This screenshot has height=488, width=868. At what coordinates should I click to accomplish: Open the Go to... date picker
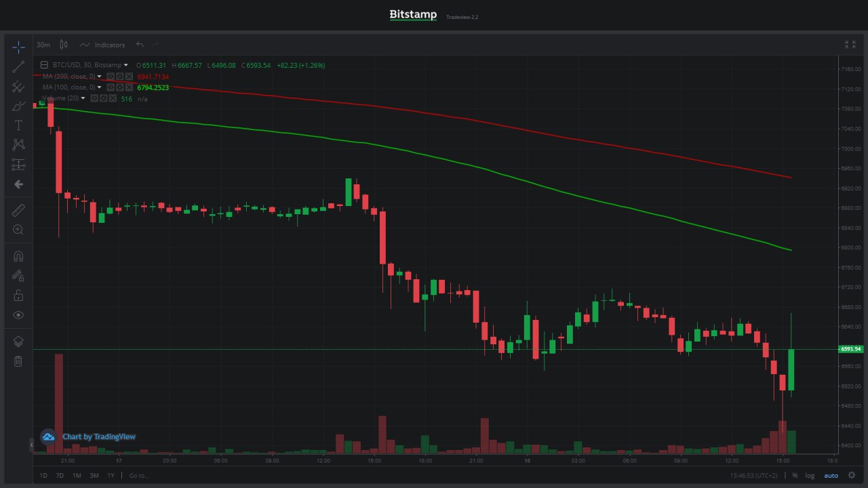click(139, 476)
